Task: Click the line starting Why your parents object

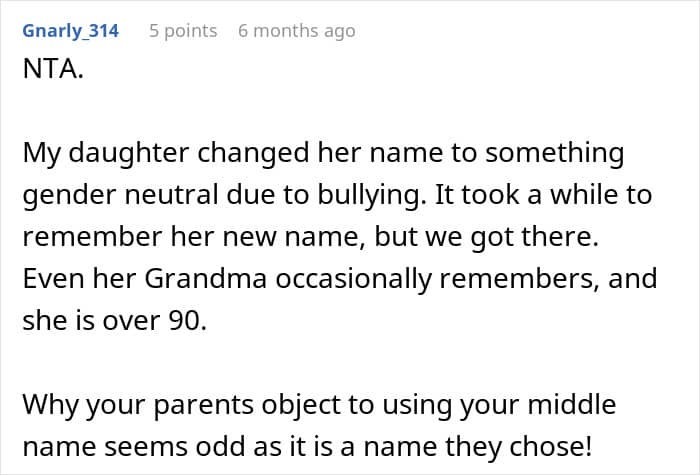Action: tap(319, 406)
